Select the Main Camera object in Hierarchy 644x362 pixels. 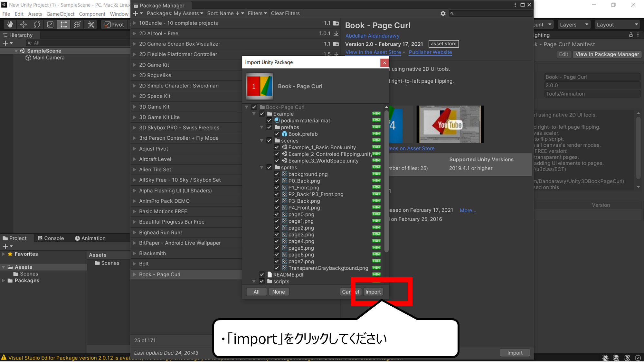pyautogui.click(x=45, y=58)
